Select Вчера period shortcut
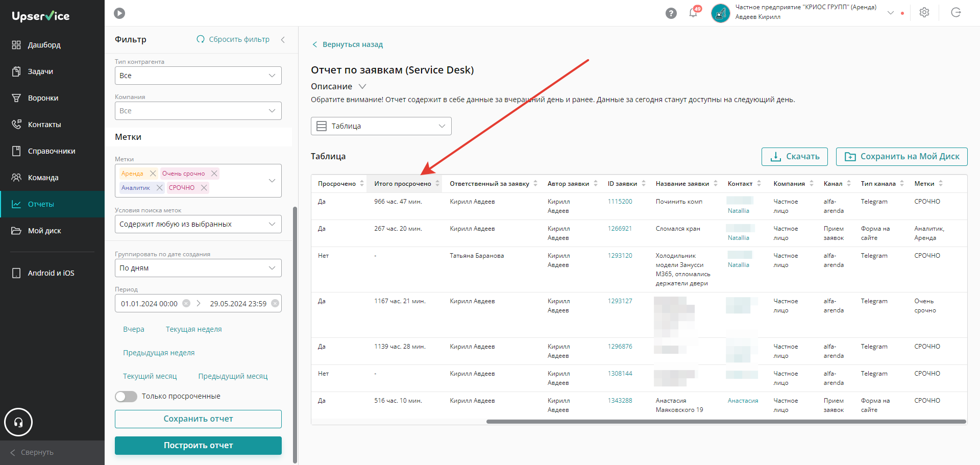Screen dimensions: 980x465 click(134, 329)
